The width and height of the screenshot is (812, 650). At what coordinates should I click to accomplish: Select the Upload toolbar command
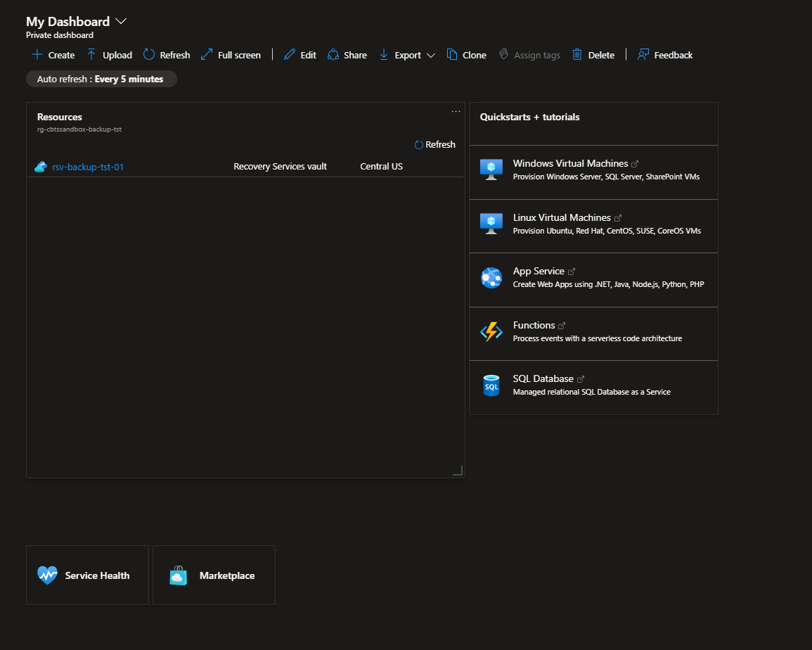110,54
